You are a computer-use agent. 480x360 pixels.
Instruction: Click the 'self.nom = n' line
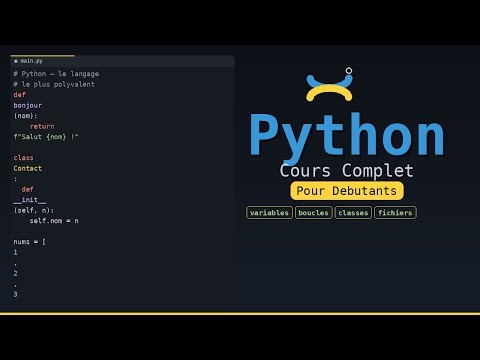pos(54,221)
